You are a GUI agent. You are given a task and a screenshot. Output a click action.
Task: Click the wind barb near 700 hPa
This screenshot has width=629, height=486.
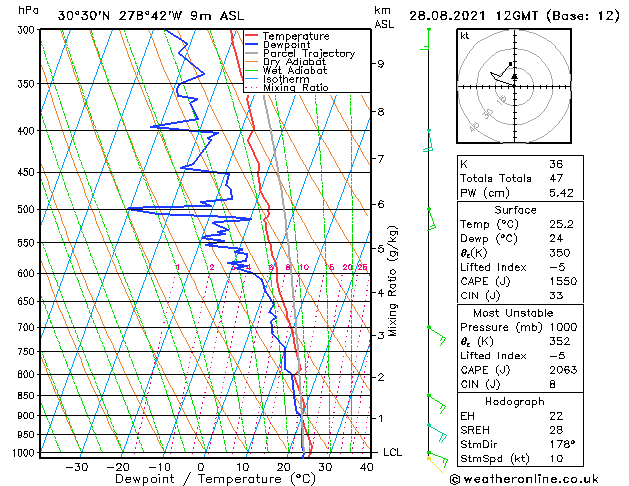[x=437, y=336]
